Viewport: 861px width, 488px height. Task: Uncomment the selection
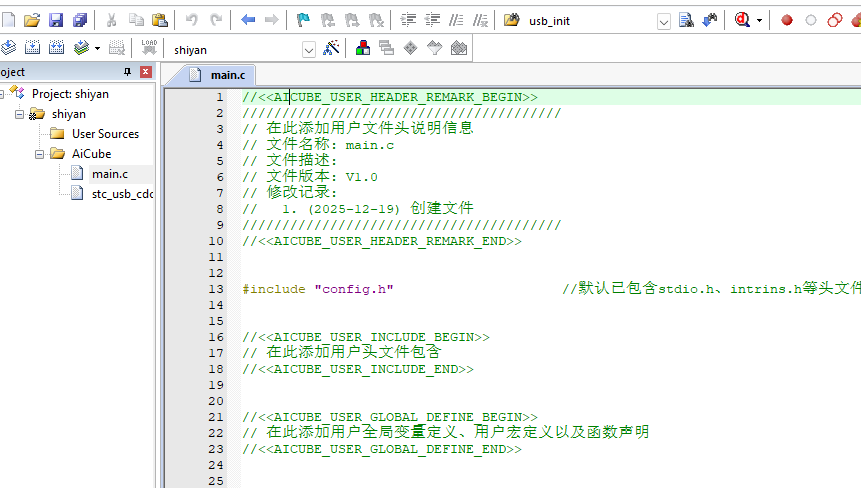480,20
